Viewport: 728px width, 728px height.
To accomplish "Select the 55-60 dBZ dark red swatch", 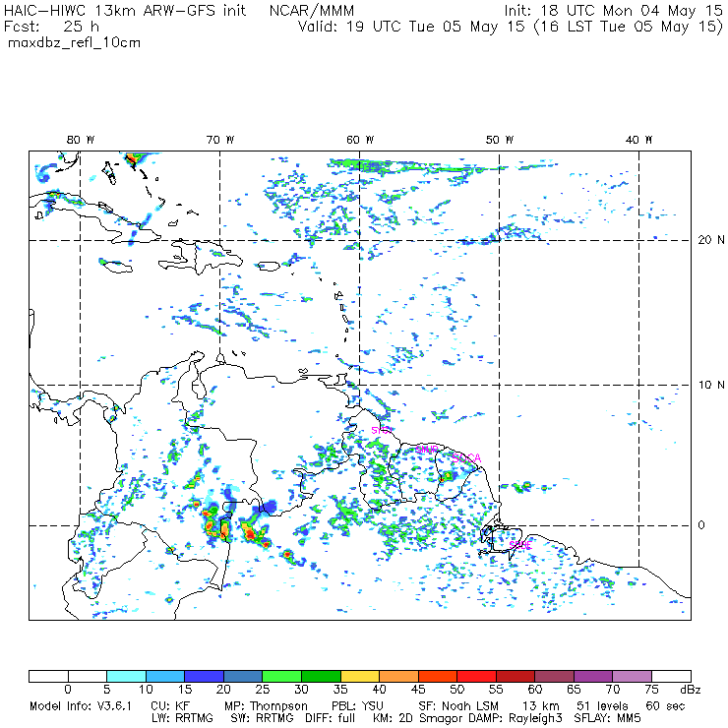I will [516, 676].
